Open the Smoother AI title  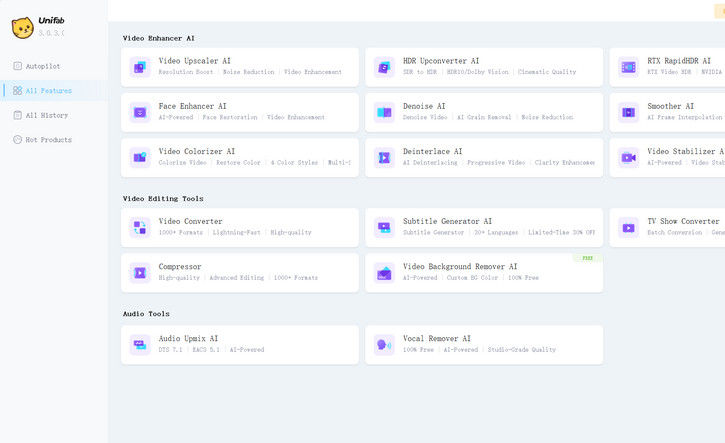tap(670, 106)
